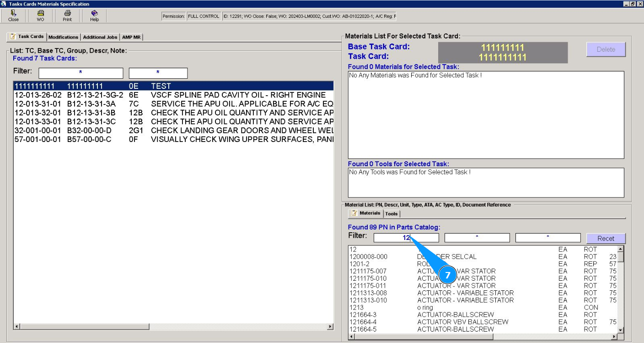Click the No Any Tools found message
This screenshot has height=343, width=644.
click(410, 172)
